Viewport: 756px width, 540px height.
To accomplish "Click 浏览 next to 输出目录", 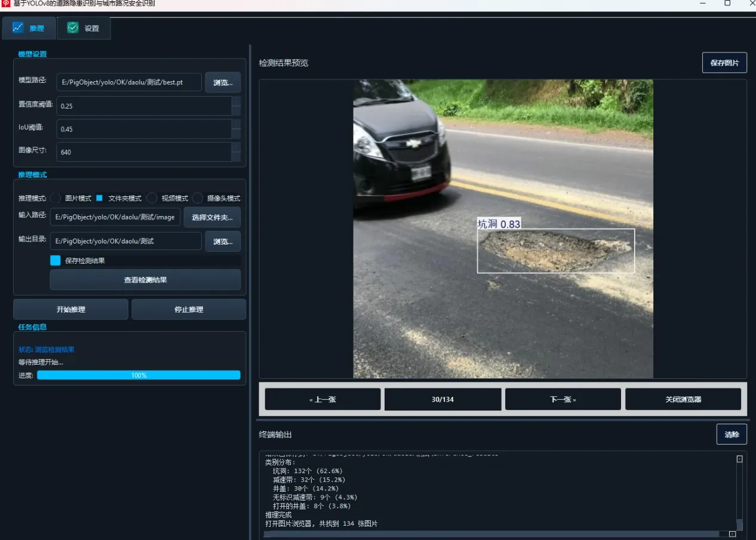I will tap(223, 241).
